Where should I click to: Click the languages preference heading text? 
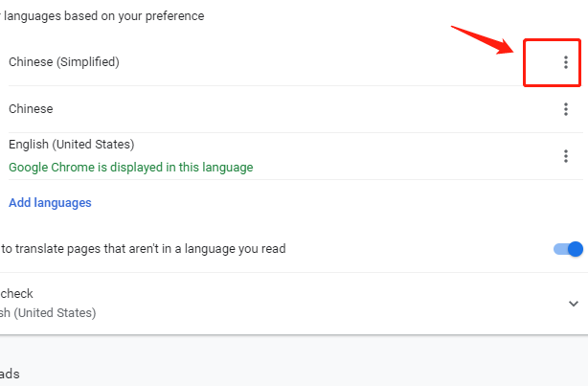pyautogui.click(x=105, y=16)
